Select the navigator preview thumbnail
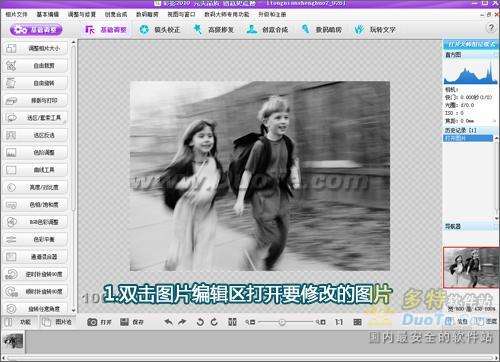 coord(471,268)
